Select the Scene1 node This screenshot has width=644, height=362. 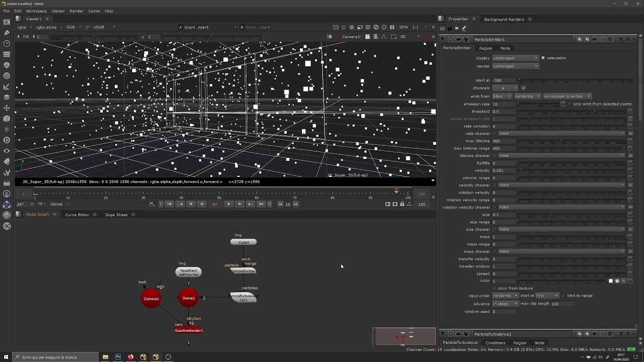pos(189,298)
